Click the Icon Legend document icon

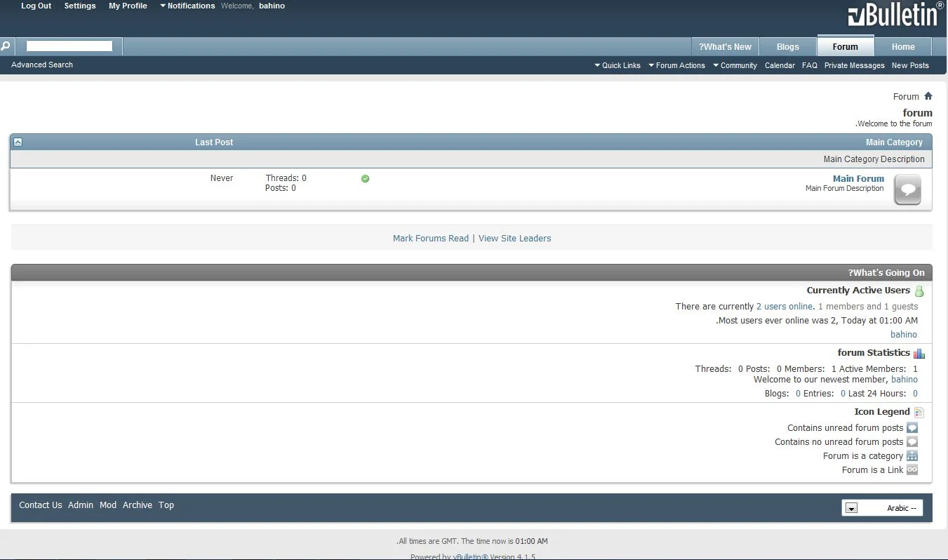point(919,413)
